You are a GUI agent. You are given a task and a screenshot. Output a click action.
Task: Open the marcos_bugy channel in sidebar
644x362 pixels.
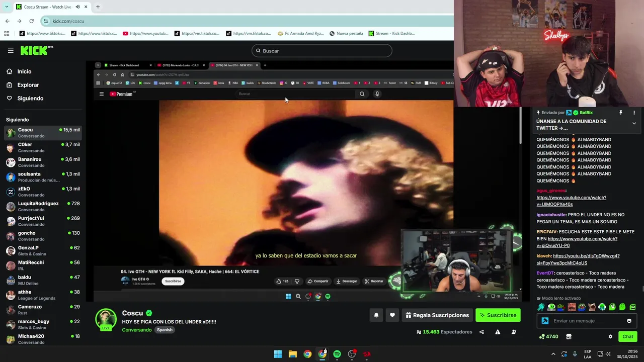point(43,324)
